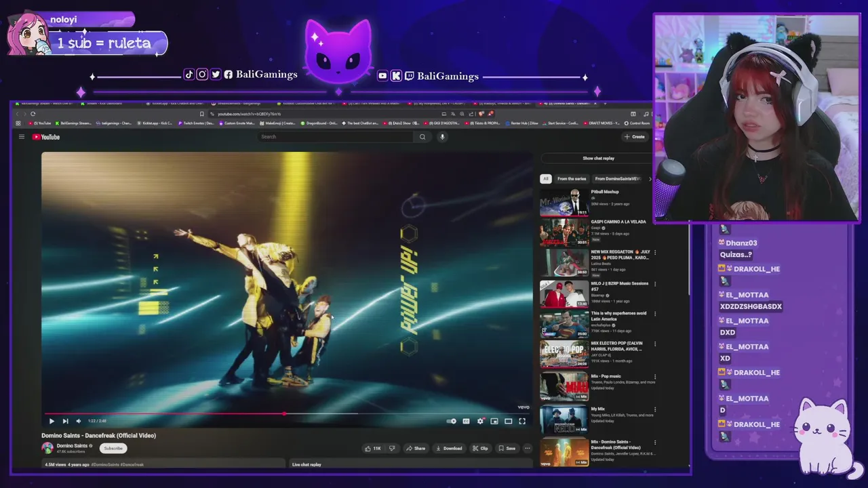Select the From the series chip
Image resolution: width=868 pixels, height=488 pixels.
click(x=572, y=179)
